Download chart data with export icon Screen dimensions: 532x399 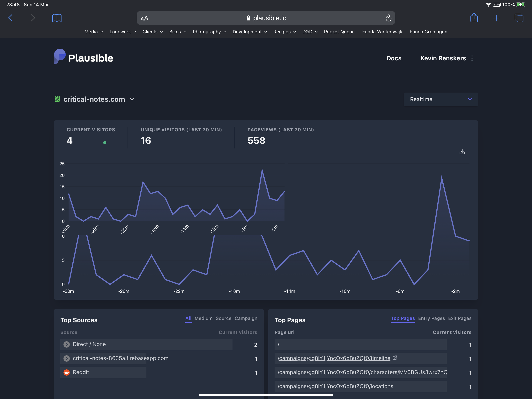(x=462, y=152)
